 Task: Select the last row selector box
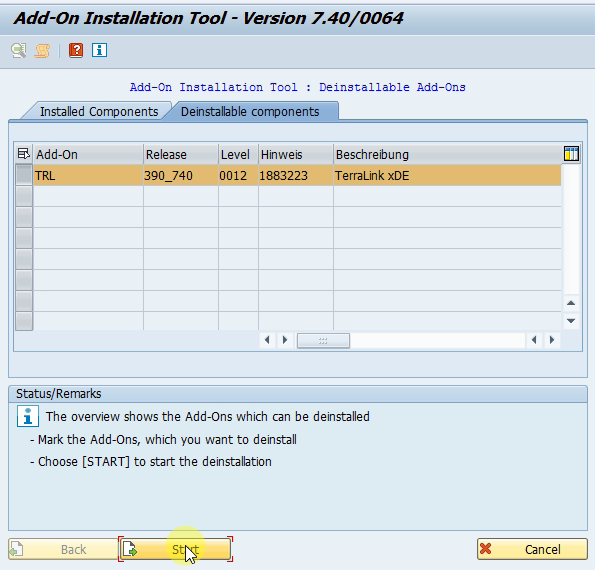tap(24, 321)
